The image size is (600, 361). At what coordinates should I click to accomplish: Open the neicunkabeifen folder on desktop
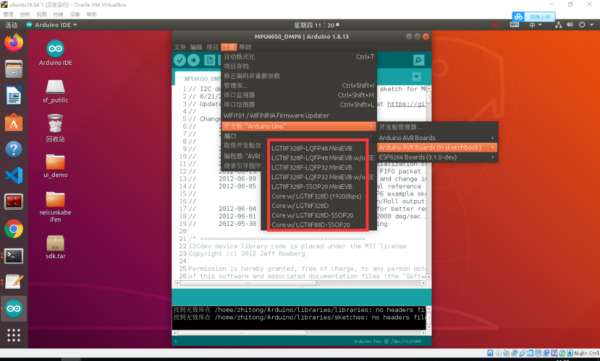tap(55, 207)
